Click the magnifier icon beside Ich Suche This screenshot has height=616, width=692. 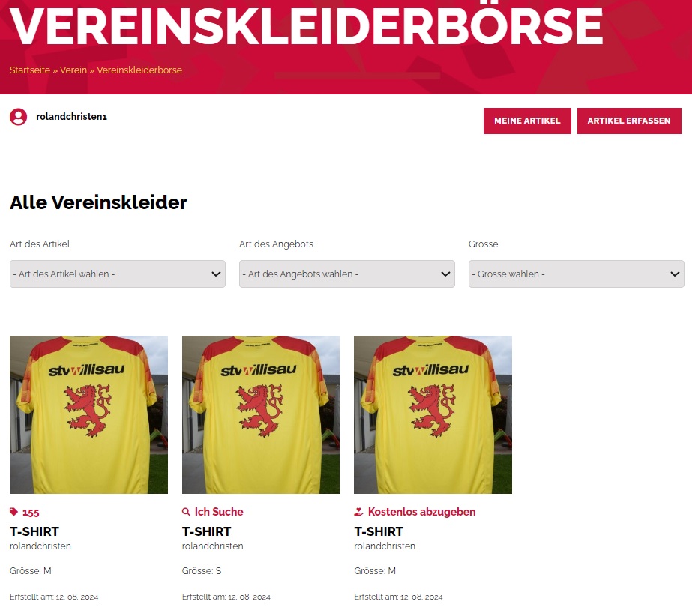(186, 512)
